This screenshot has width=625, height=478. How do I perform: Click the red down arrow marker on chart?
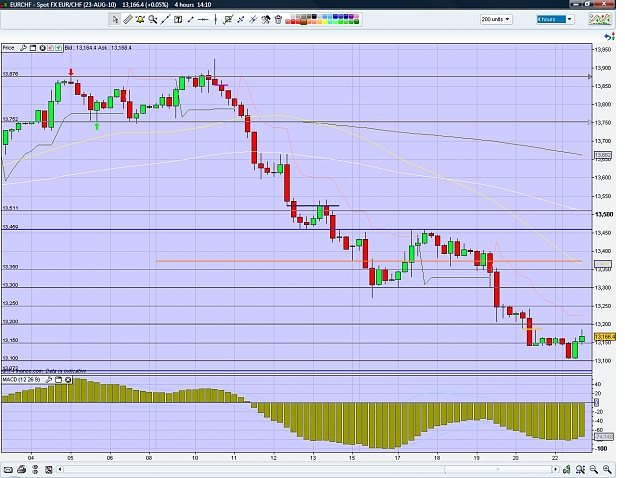tap(71, 72)
